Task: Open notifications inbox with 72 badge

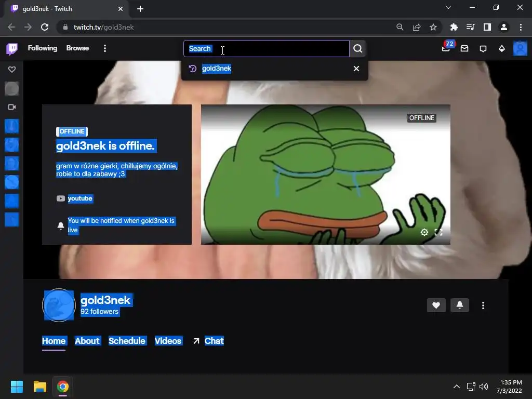Action: 446,48
